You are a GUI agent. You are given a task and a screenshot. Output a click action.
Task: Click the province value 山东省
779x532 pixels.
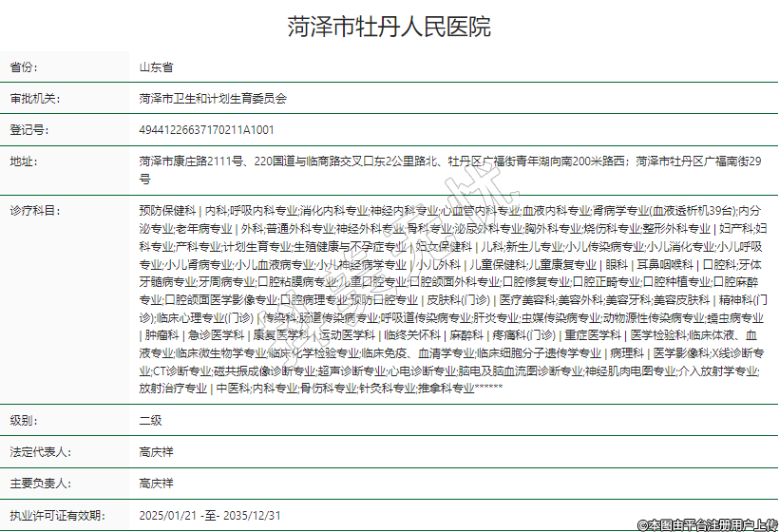point(156,67)
